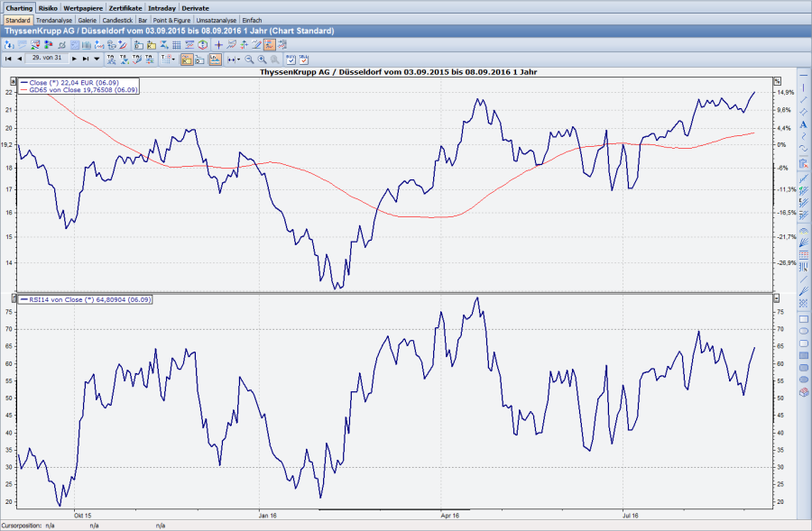Image resolution: width=812 pixels, height=531 pixels.
Task: Click the zoom out magnifier icon
Action: [250, 59]
